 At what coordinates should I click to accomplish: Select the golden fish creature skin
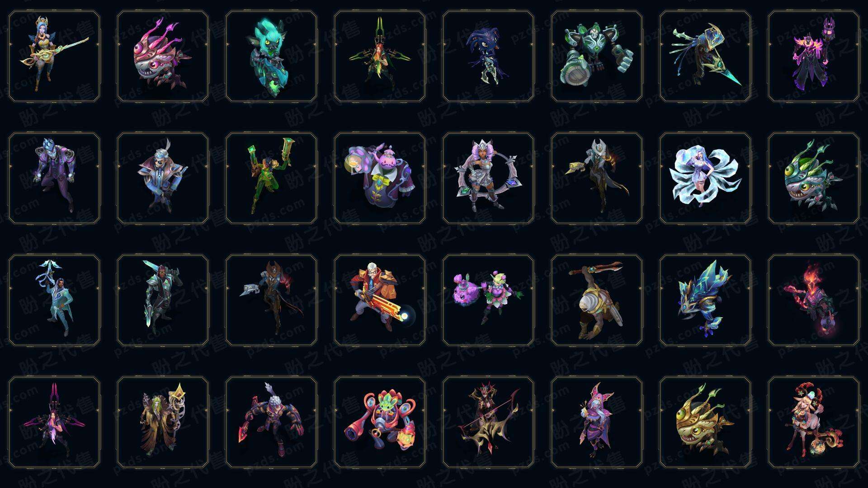point(705,422)
